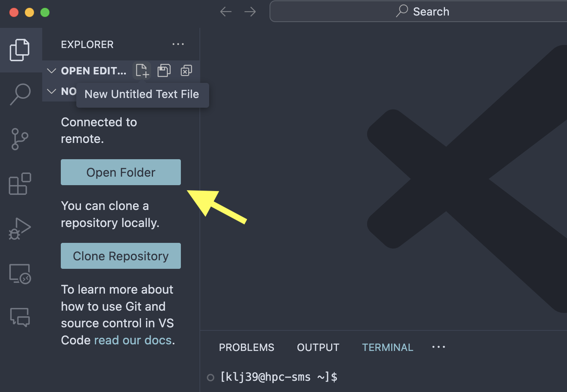This screenshot has height=392, width=567.
Task: Open the Explorer More Actions menu
Action: (178, 44)
